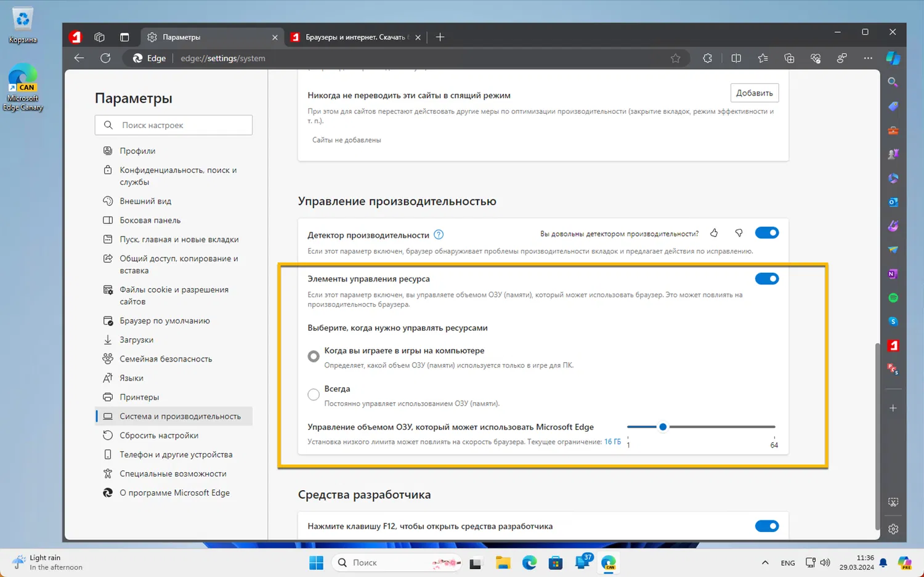Click the settings page vertical scrollbar

pyautogui.click(x=877, y=436)
